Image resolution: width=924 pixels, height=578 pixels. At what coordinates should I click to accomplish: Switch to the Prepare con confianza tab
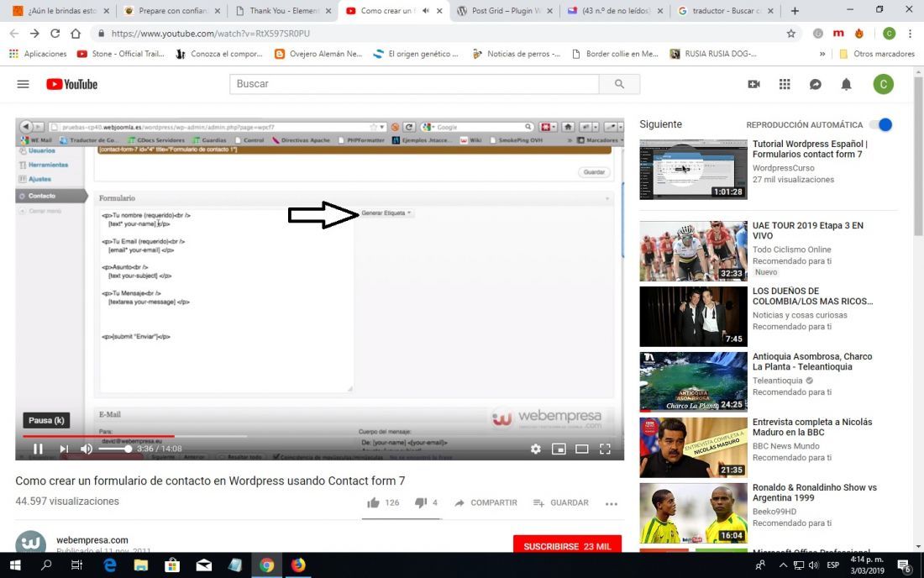click(171, 11)
